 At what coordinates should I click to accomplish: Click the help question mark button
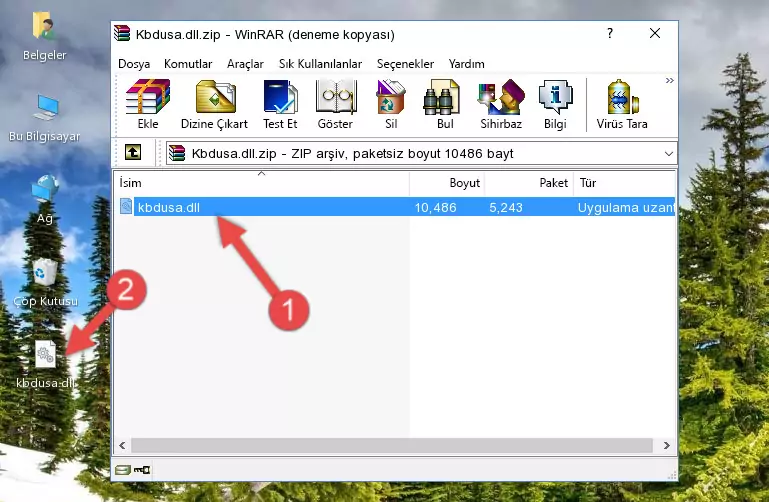point(610,33)
